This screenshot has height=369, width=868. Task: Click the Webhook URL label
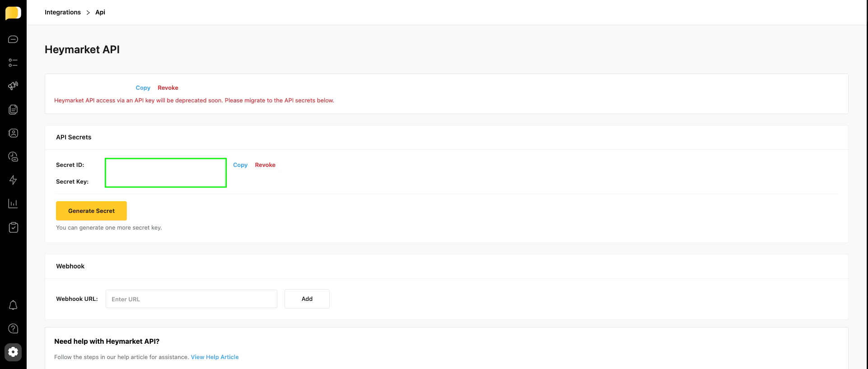pyautogui.click(x=77, y=299)
